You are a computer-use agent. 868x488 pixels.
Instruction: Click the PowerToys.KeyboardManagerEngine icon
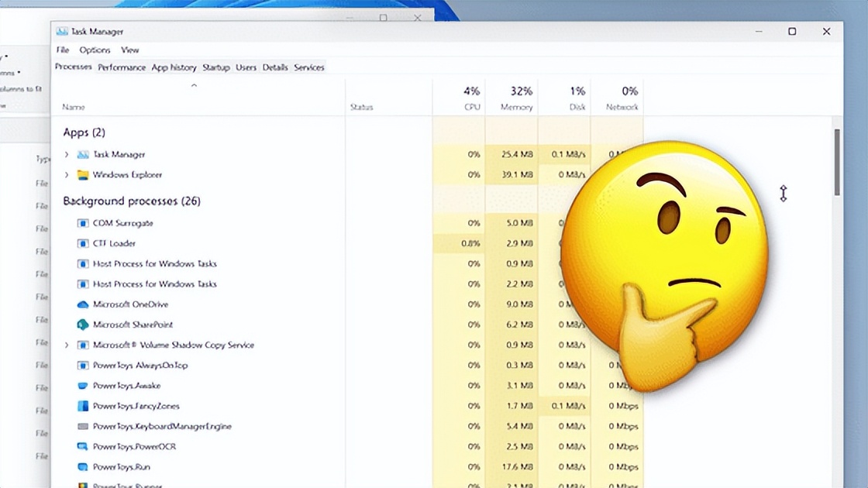click(x=83, y=425)
